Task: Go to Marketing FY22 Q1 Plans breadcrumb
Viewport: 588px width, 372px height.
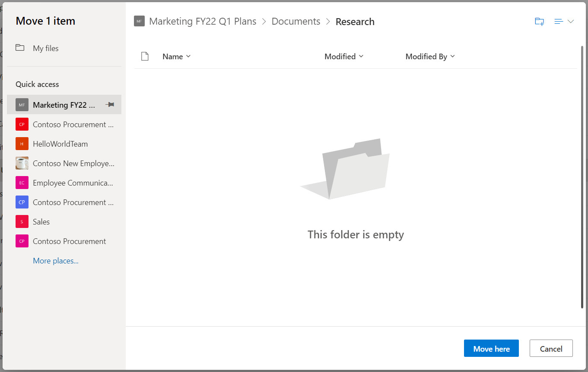Action: [203, 22]
